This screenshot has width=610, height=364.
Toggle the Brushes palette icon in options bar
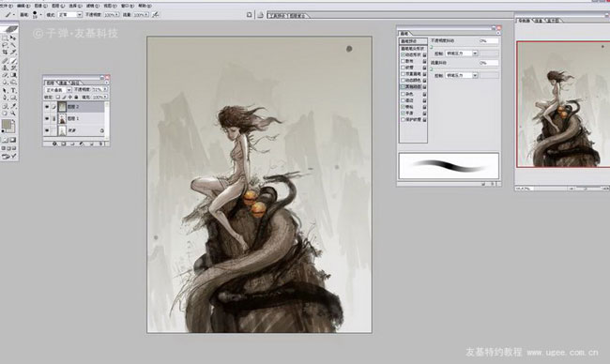coord(249,15)
